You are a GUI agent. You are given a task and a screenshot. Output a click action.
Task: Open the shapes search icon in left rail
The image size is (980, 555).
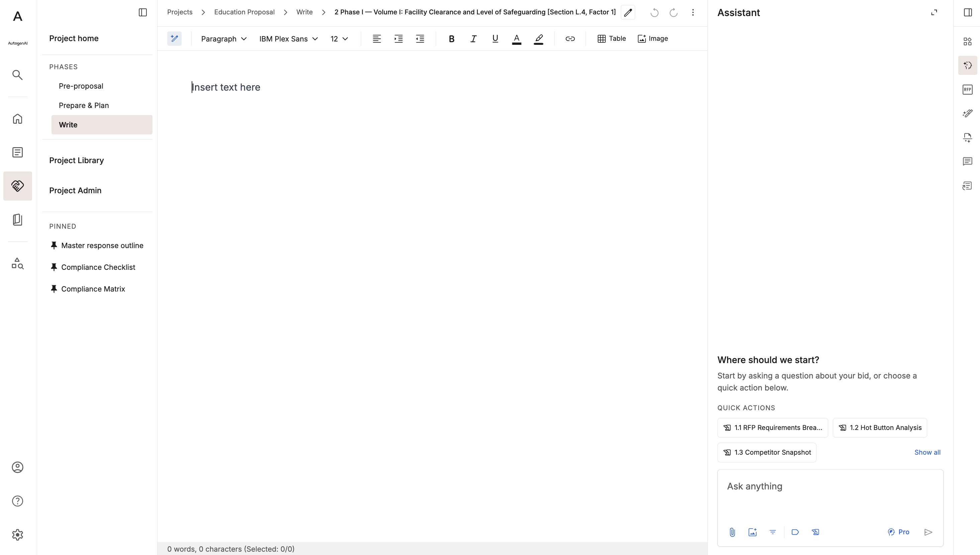coord(17,263)
